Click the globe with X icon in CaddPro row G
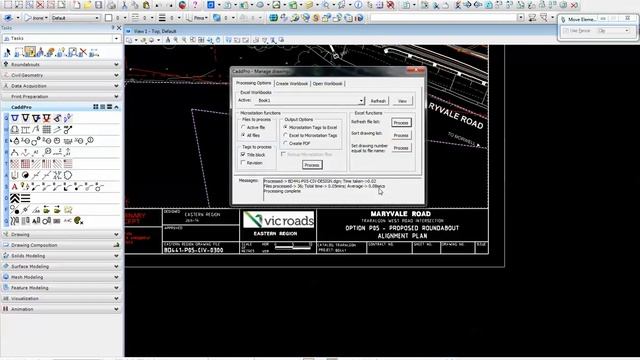 coord(78,221)
